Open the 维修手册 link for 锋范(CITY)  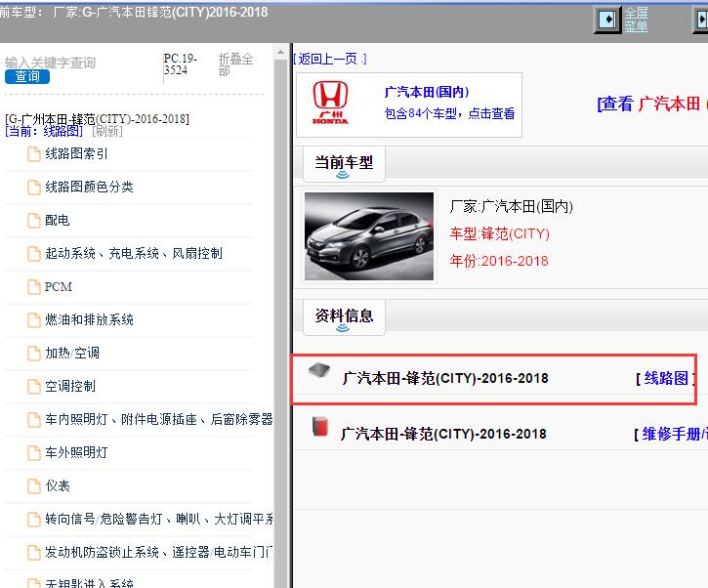[x=674, y=434]
